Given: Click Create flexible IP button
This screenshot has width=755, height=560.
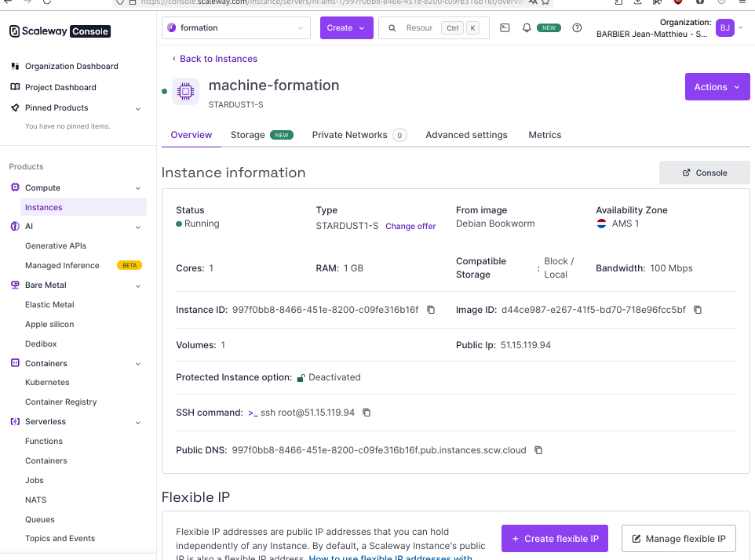Looking at the screenshot, I should coord(555,538).
